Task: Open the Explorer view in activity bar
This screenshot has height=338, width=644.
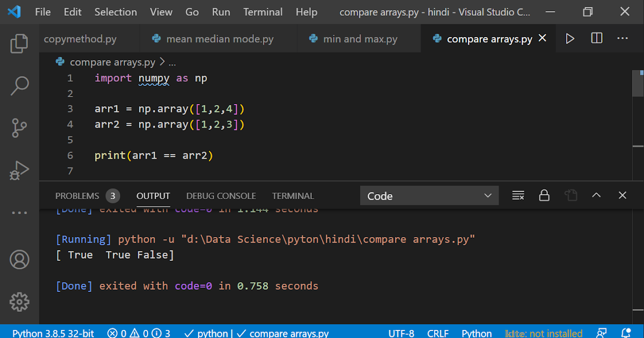Action: (19, 43)
